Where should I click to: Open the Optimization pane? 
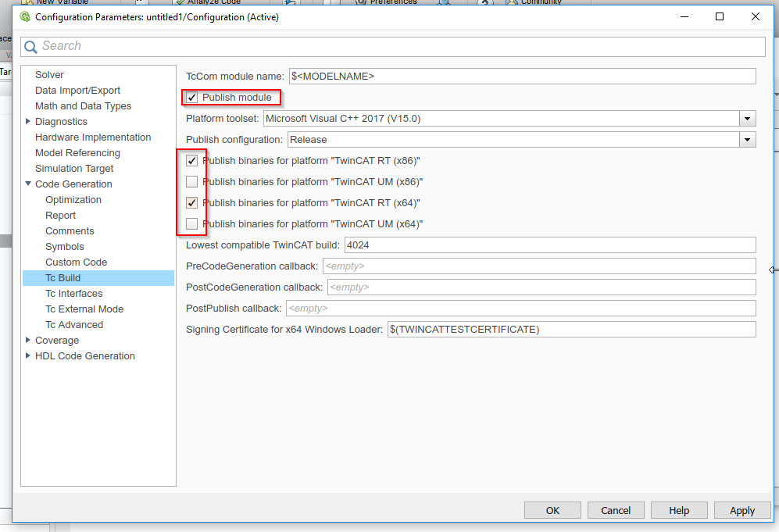tap(73, 200)
